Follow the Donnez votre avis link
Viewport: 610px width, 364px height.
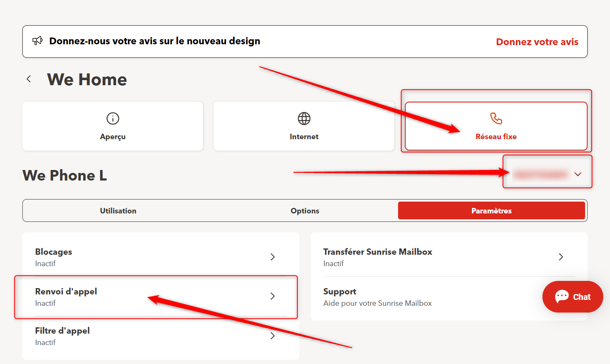coord(537,42)
